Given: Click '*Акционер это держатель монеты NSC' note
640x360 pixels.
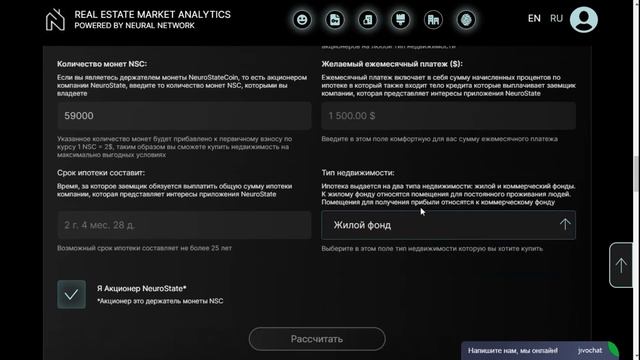Looking at the screenshot, I should 160,301.
